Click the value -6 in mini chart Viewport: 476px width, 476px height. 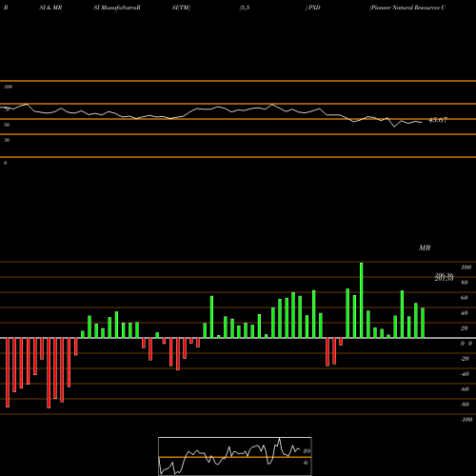click(306, 463)
